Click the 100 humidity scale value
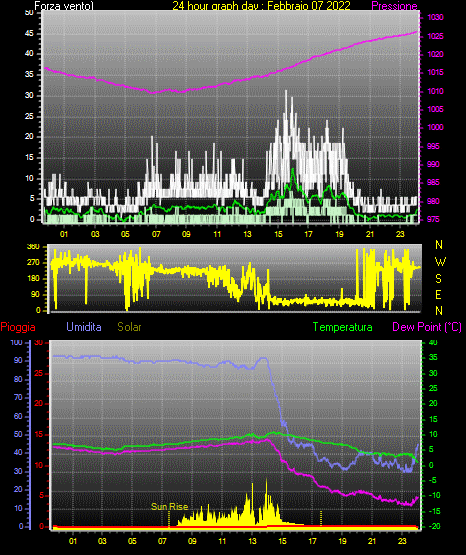 tap(17, 342)
